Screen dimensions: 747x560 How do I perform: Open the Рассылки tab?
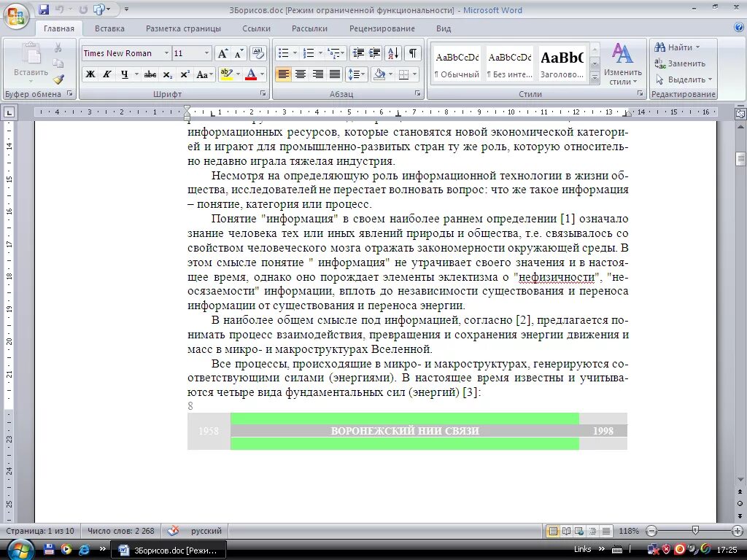point(309,28)
